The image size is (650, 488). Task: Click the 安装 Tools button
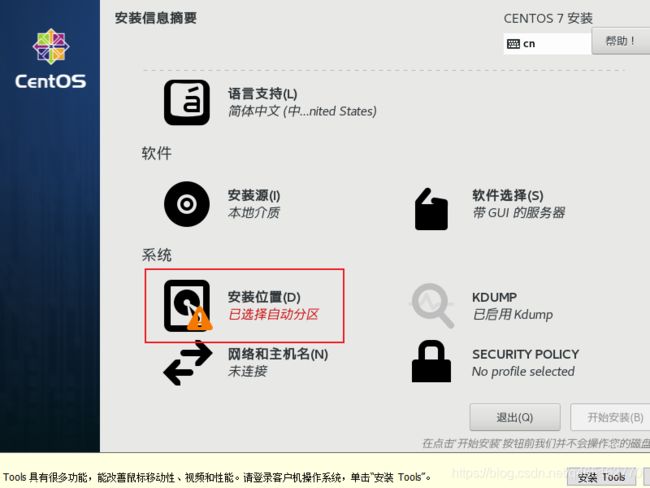601,478
